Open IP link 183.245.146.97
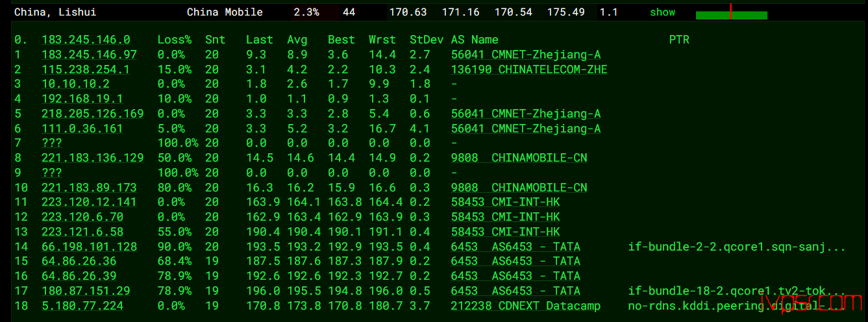The height and width of the screenshot is (322, 868). tap(90, 55)
